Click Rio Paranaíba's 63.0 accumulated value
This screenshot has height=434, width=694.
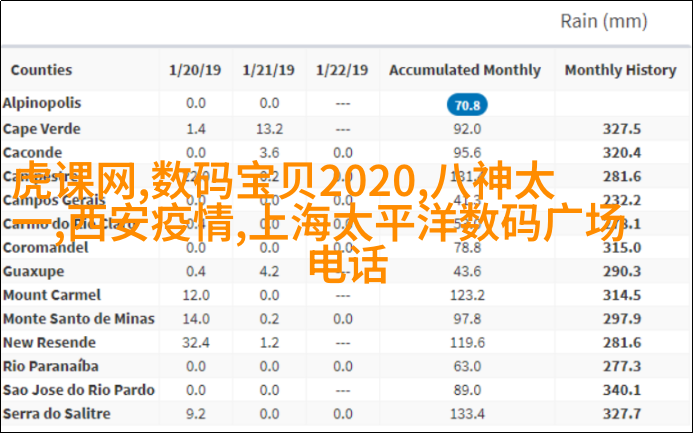point(467,366)
